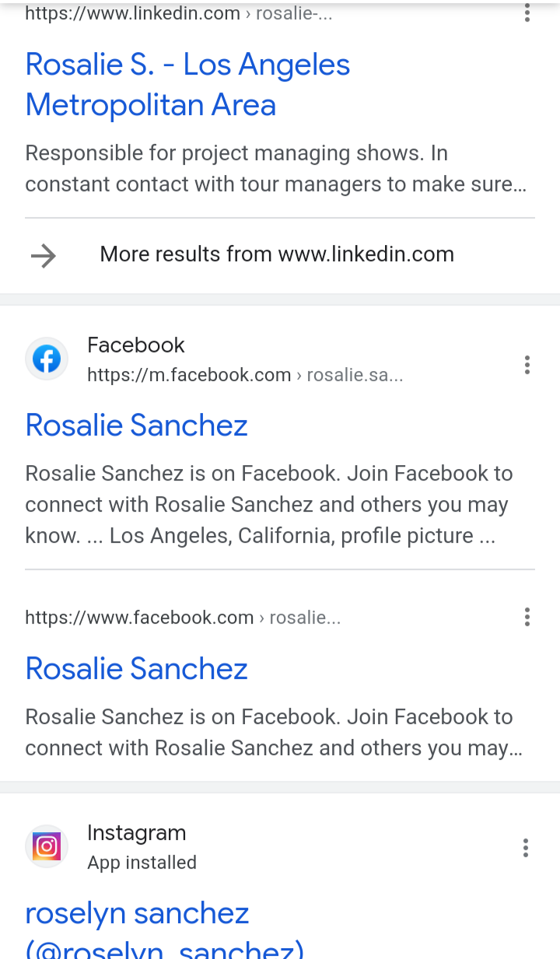The height and width of the screenshot is (959, 560).
Task: Tap the Facebook snippet mentioning Los Angeles, California
Action: [269, 505]
